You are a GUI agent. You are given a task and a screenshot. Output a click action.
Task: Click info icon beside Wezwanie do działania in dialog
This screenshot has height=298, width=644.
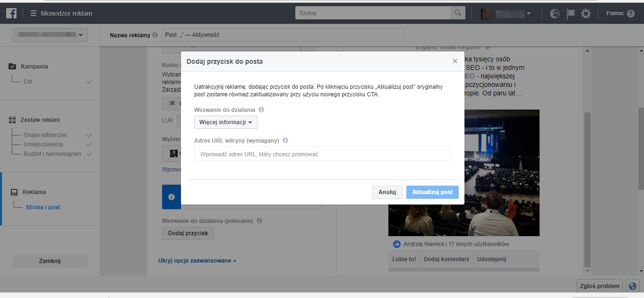point(261,110)
